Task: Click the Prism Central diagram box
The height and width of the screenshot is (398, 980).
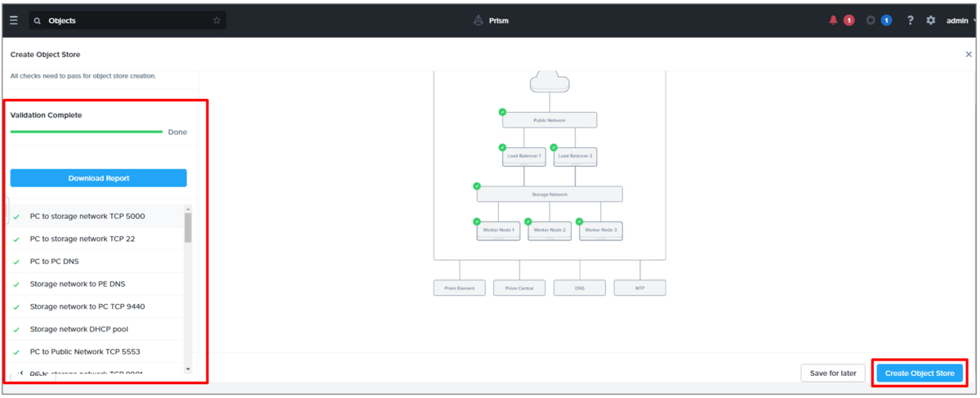Action: (519, 288)
